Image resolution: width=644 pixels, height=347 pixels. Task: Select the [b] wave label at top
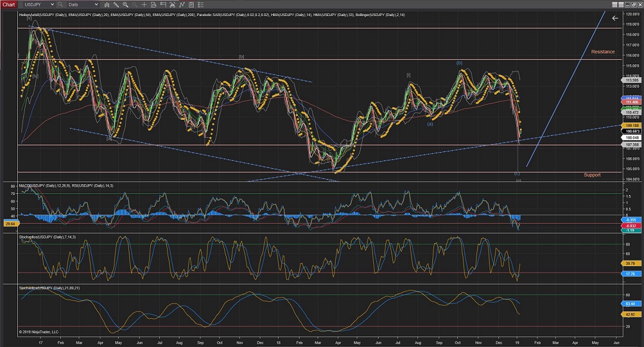[x=241, y=57]
